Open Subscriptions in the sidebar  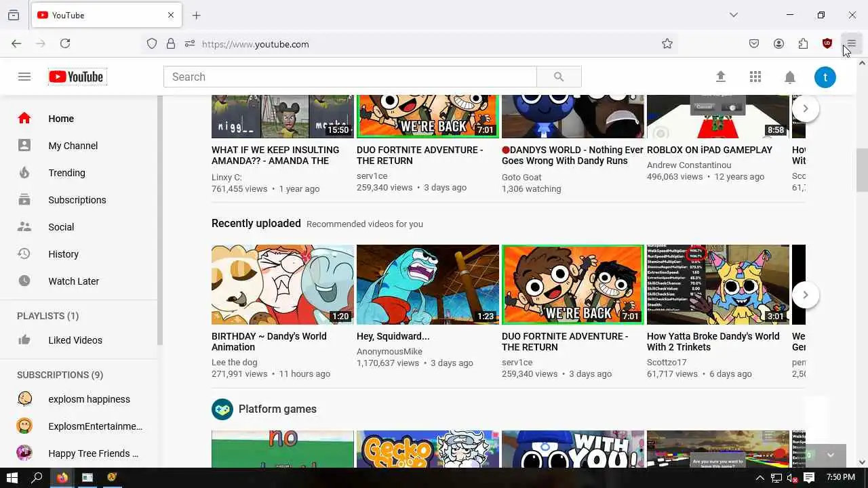79,200
